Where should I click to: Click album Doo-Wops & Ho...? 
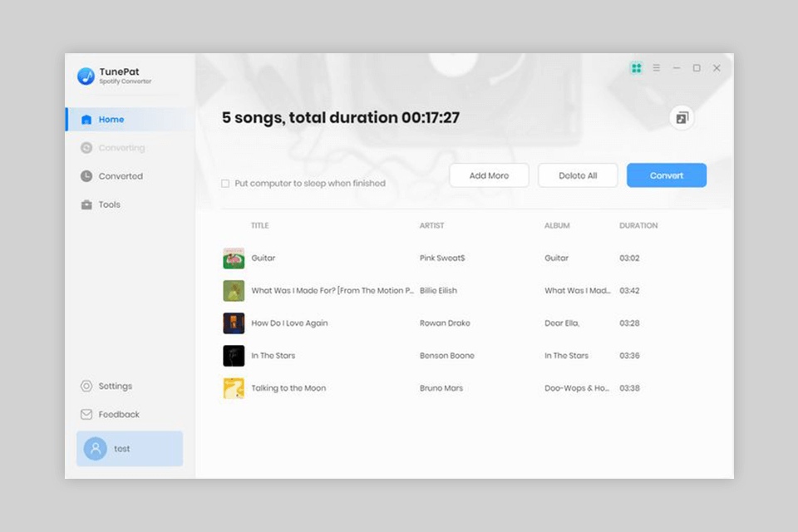[x=577, y=388]
